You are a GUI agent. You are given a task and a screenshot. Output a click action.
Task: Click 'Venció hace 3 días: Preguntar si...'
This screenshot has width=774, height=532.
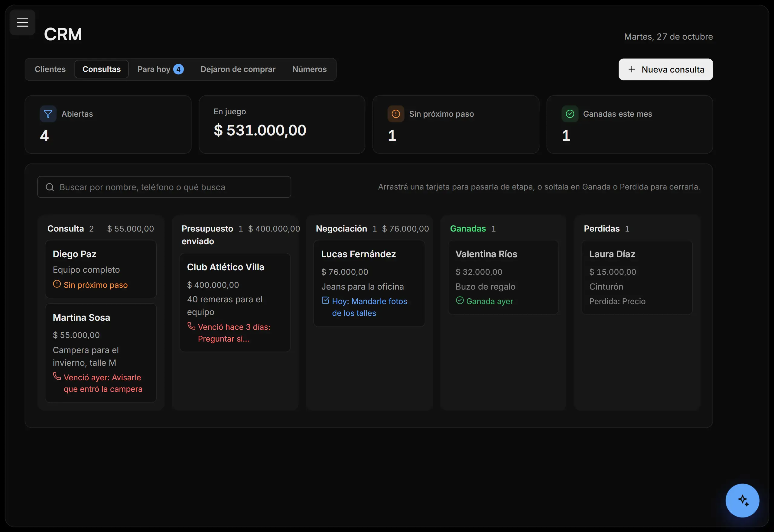click(x=234, y=333)
